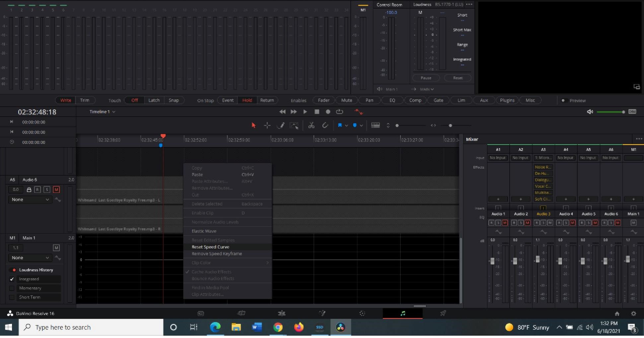Toggle the DIM button

click(632, 112)
